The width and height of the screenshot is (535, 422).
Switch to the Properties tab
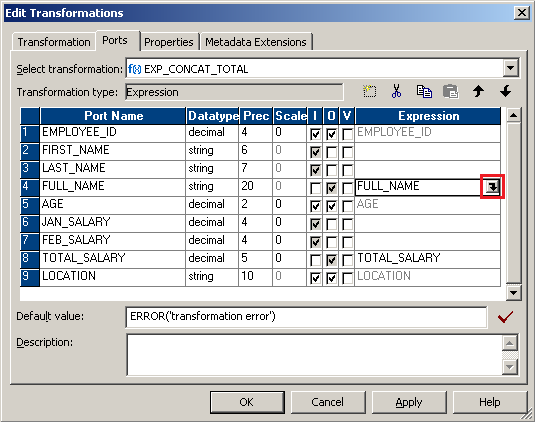169,42
